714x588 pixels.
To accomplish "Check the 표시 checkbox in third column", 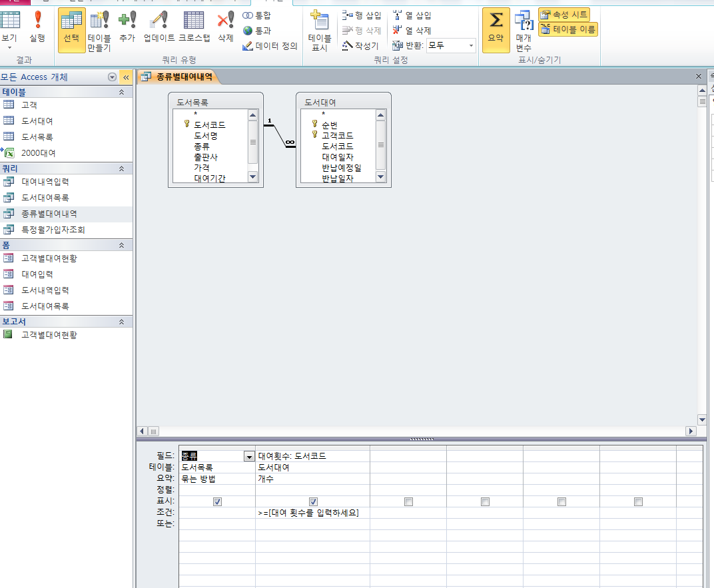I will (x=408, y=501).
